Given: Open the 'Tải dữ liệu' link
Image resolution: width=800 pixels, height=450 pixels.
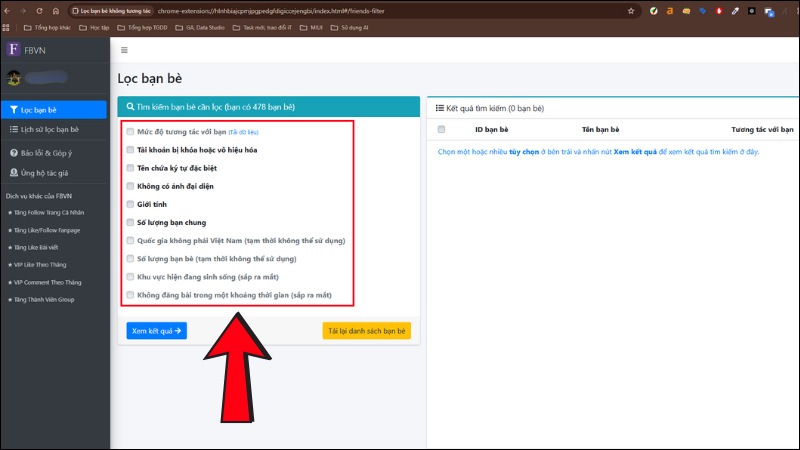Looking at the screenshot, I should point(244,132).
